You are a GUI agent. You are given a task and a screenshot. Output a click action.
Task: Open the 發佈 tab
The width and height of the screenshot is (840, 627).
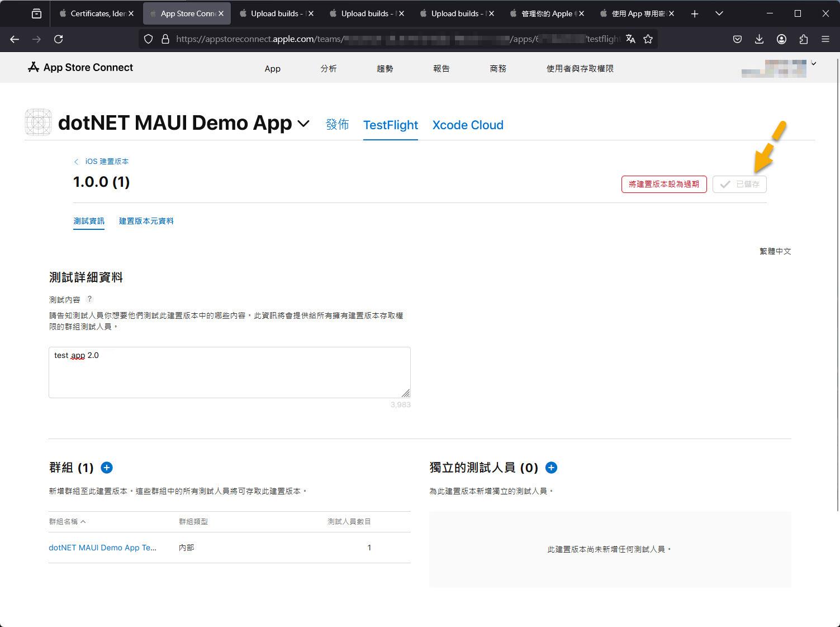pos(338,124)
